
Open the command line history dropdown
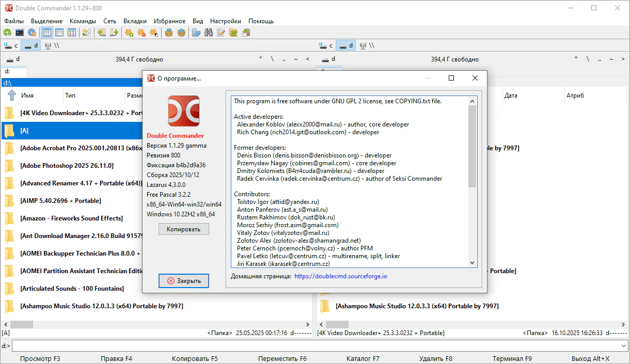(x=624, y=346)
